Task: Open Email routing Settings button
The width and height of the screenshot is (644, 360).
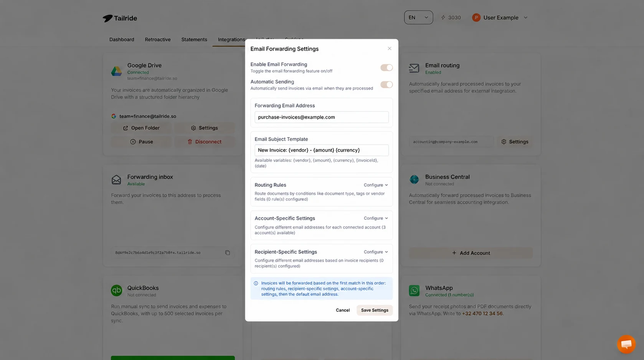Action: (x=515, y=142)
